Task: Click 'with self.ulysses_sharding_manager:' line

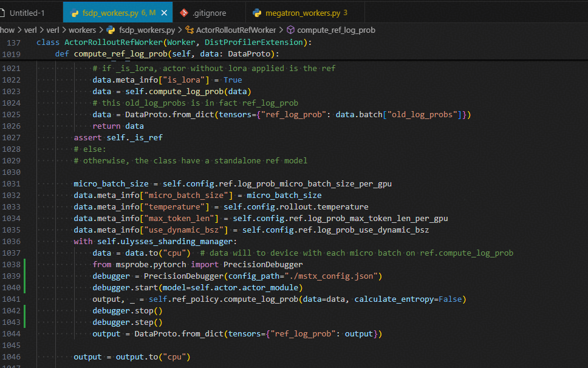Action: point(156,241)
